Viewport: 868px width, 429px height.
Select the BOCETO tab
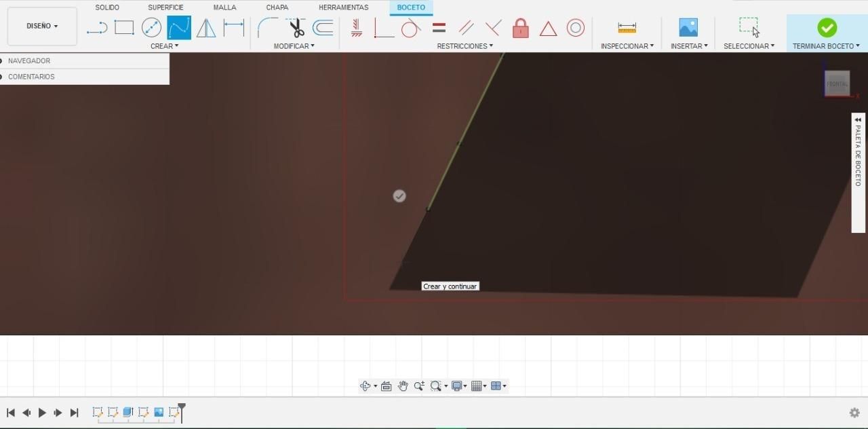coord(411,7)
